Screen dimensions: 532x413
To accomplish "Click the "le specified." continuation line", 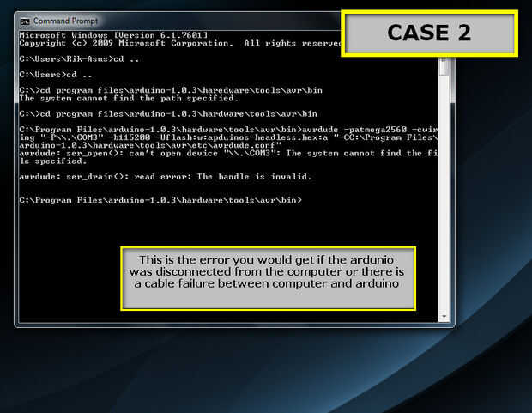I will pyautogui.click(x=53, y=161).
